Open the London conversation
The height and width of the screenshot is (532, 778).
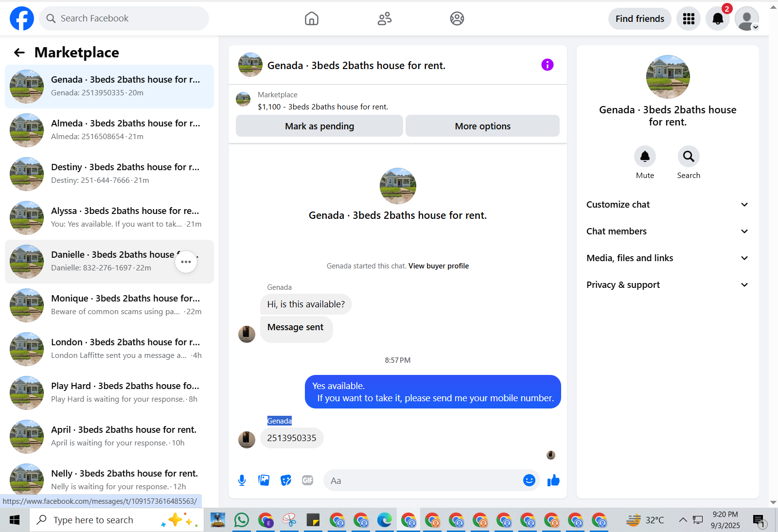click(x=109, y=349)
